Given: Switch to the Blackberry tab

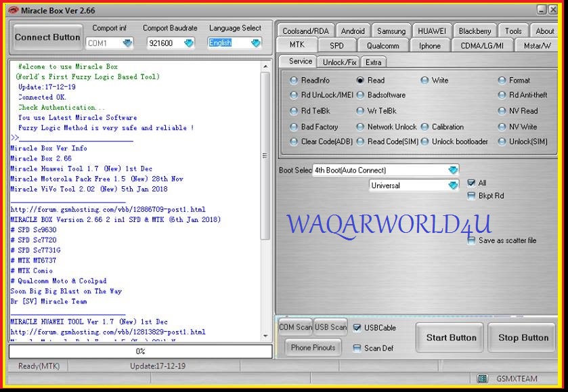Looking at the screenshot, I should click(475, 30).
